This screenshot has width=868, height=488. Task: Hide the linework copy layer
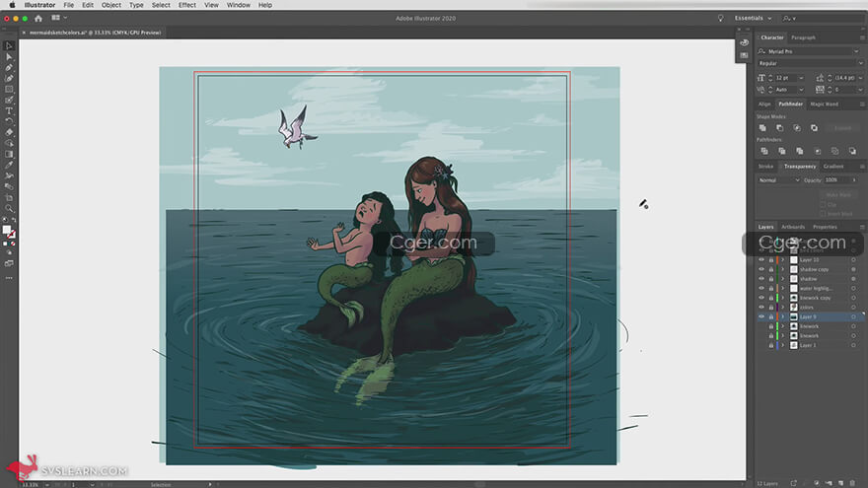coord(761,298)
